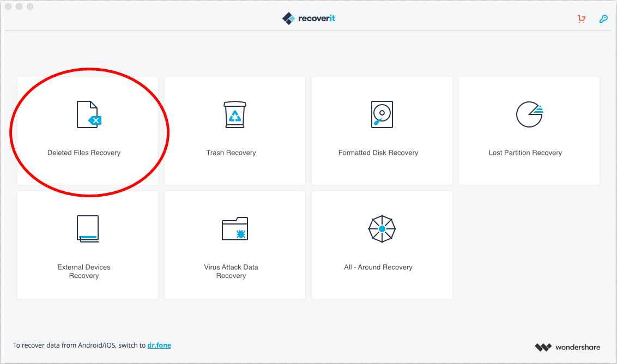Viewport: 617px width, 364px height.
Task: Click the Wondershare logo
Action: 567,347
